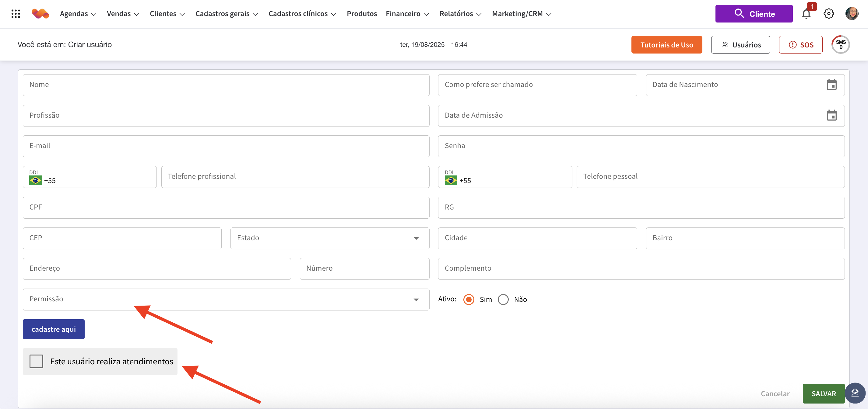Click the app logo icon
Viewport: 868px width, 409px height.
(40, 14)
